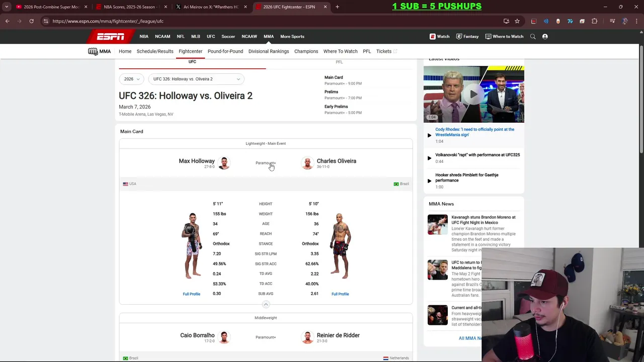The width and height of the screenshot is (644, 362).
Task: Go back with browser back arrow
Action: click(7, 21)
